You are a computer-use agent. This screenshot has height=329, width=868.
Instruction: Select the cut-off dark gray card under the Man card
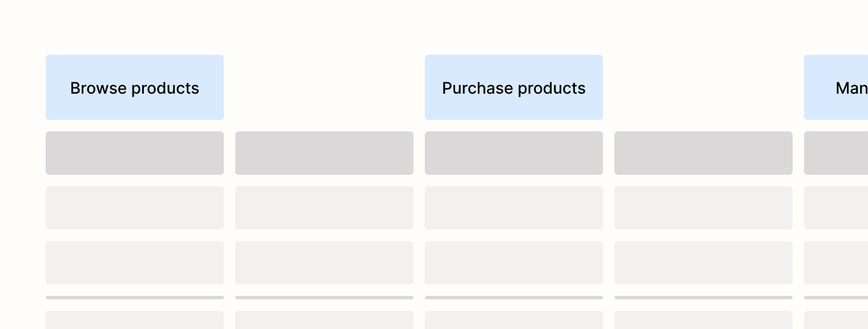(x=836, y=153)
